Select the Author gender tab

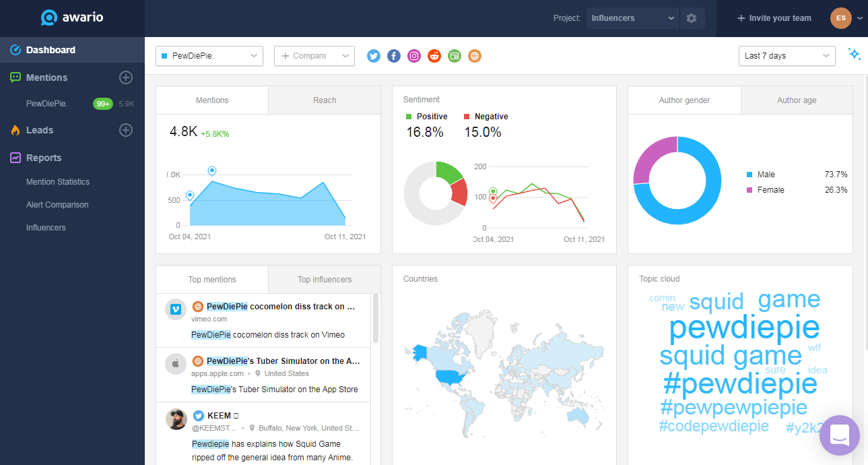coord(684,100)
